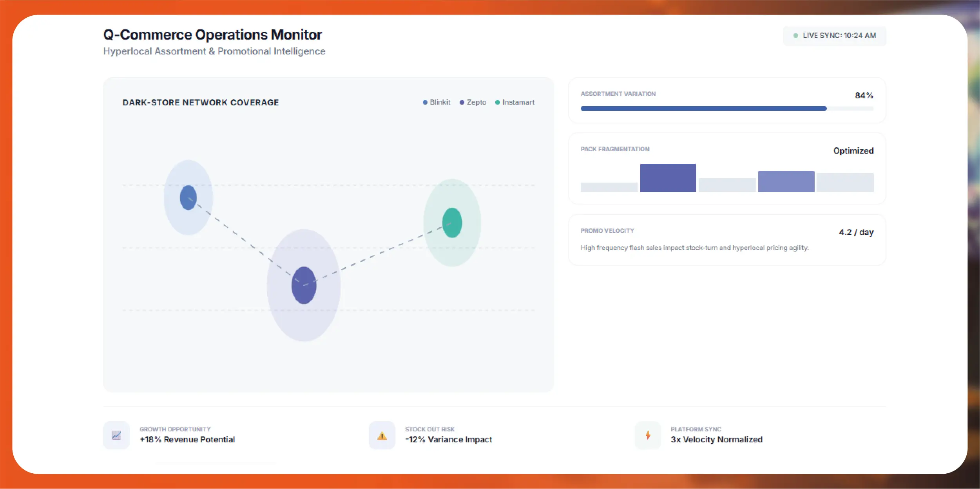Viewport: 980px width, 489px height.
Task: Click the PLATFORM SYNC label
Action: (696, 429)
